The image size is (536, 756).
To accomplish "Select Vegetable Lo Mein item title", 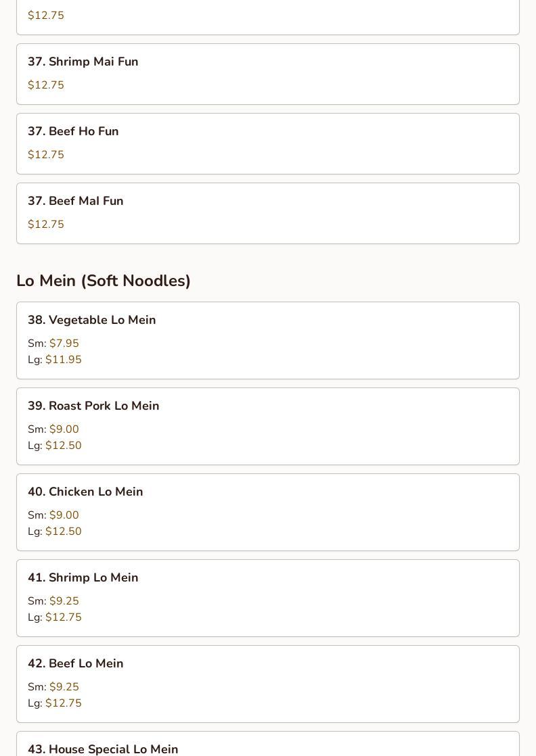I will point(91,320).
